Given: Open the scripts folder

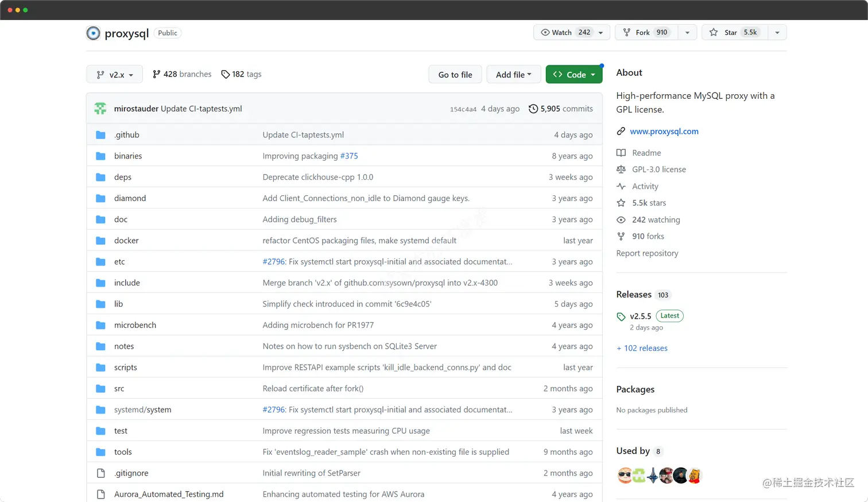Looking at the screenshot, I should click(126, 368).
